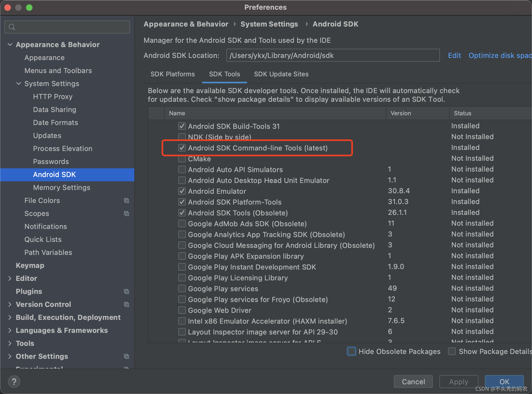Click project-level icon beside Other Settings
This screenshot has width=532, height=394.
click(x=126, y=356)
